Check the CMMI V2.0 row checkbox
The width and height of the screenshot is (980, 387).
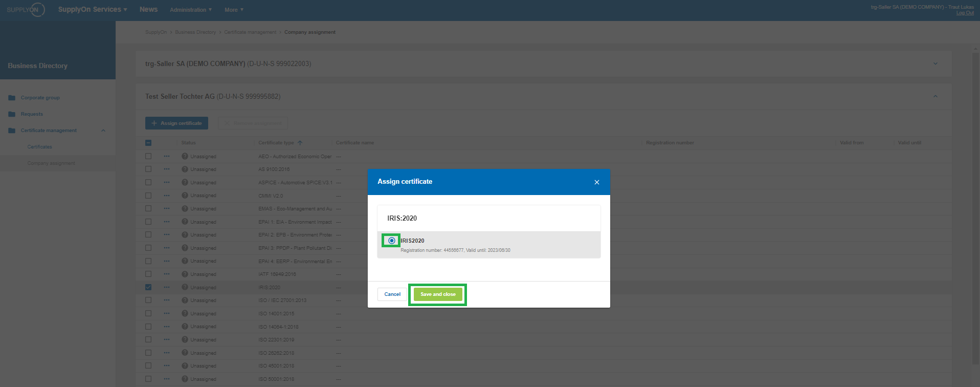pyautogui.click(x=148, y=196)
